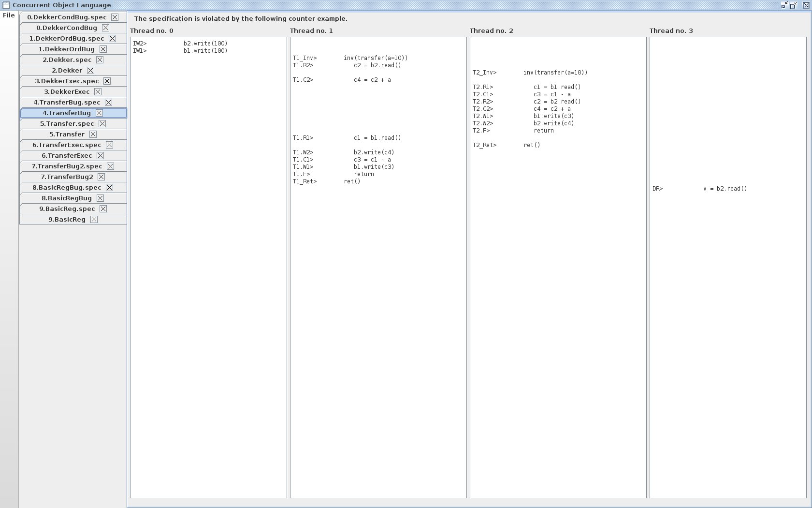Switch to the 8.BasicRegBug.spec tab
The image size is (812, 508).
click(73, 187)
